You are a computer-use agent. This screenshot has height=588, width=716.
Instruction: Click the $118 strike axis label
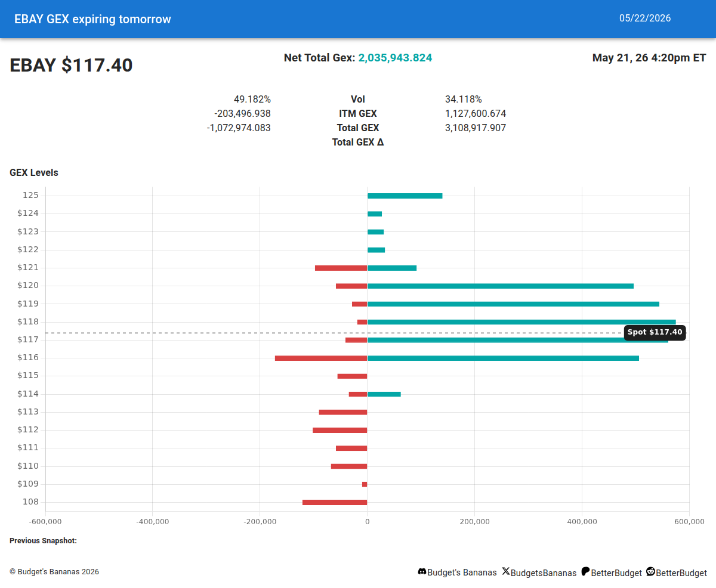(28, 322)
